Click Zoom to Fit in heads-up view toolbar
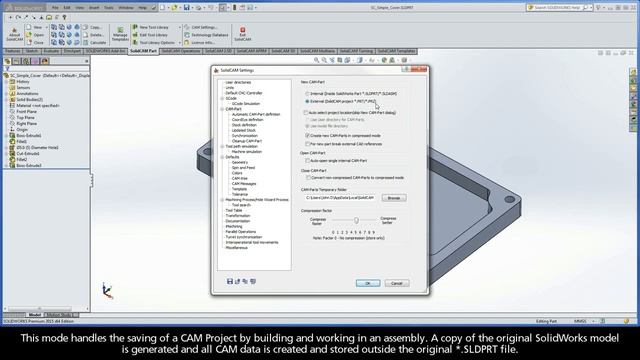 click(316, 60)
